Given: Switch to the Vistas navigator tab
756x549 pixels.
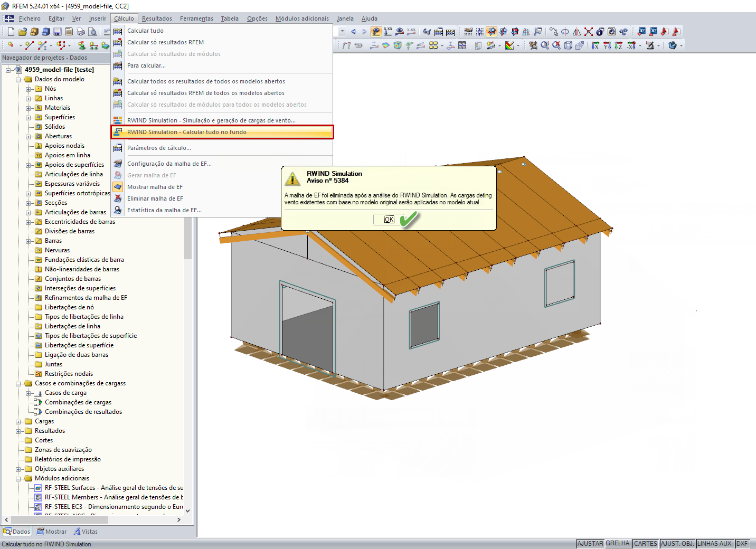Looking at the screenshot, I should point(86,532).
